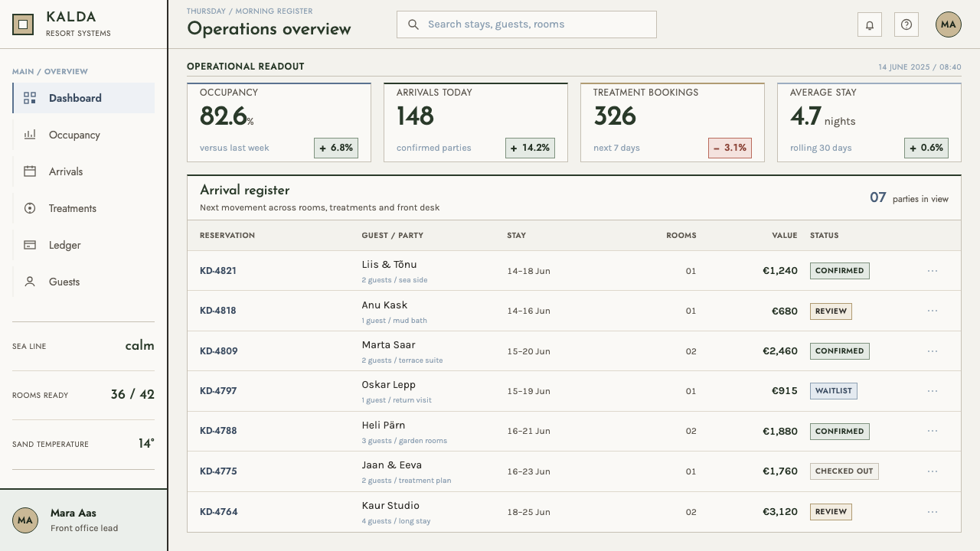Screen dimensions: 980x551
Task: Select Treatments in the sidebar
Action: (83, 208)
